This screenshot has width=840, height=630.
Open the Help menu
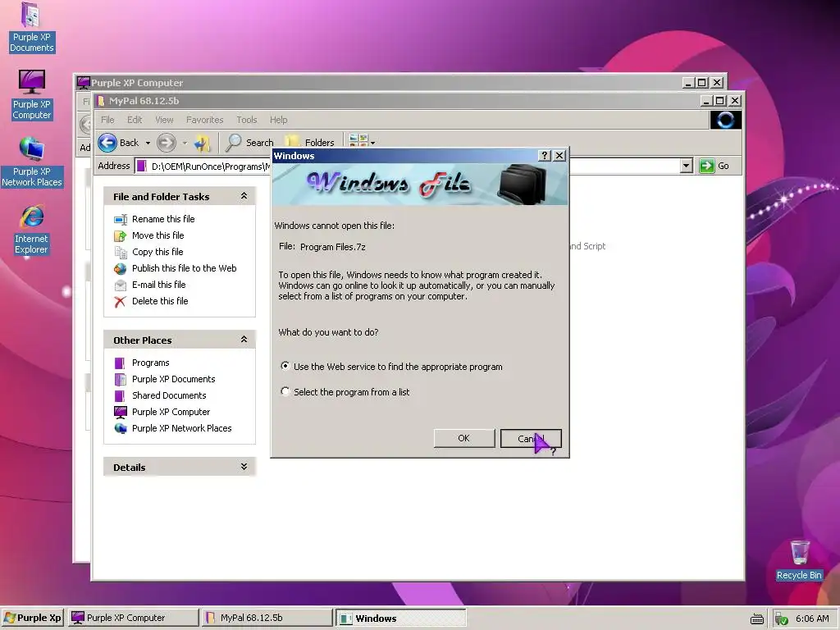point(279,120)
